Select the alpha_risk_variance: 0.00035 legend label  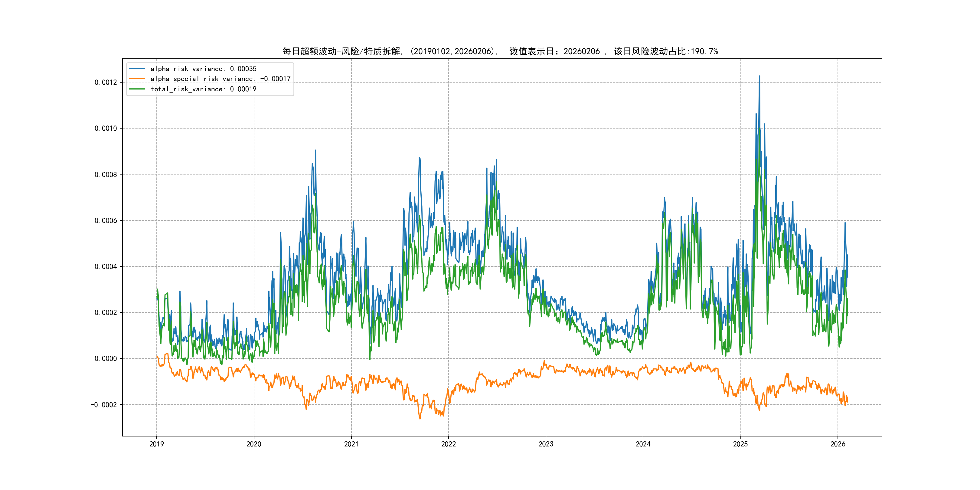(204, 69)
